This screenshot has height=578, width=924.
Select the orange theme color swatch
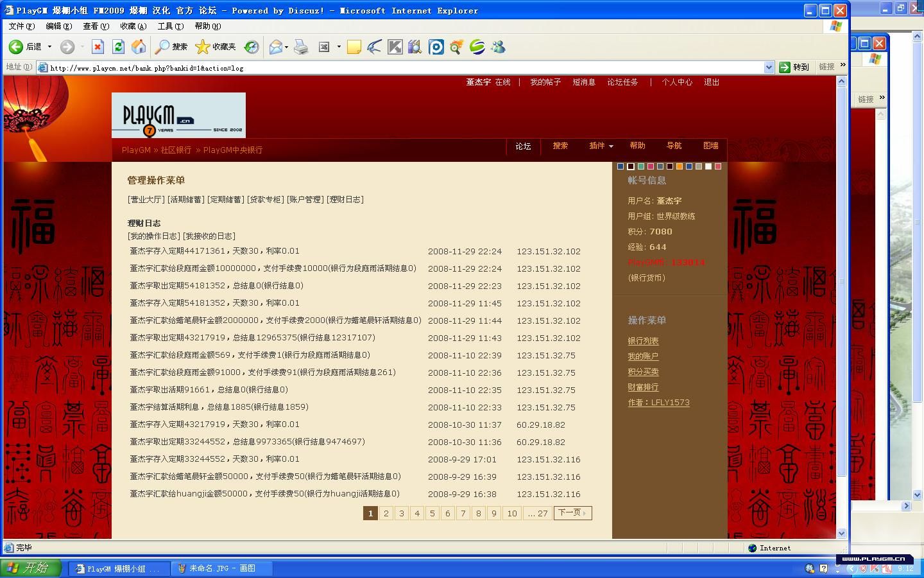(680, 166)
